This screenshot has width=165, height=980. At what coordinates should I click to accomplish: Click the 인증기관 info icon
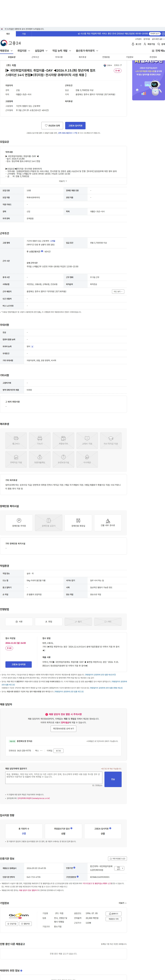(x=74, y=868)
